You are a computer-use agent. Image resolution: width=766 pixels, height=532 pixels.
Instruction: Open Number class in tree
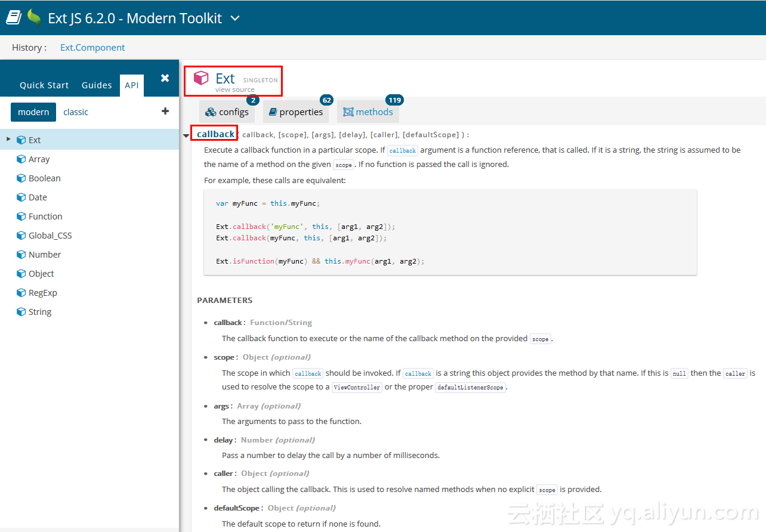(45, 255)
